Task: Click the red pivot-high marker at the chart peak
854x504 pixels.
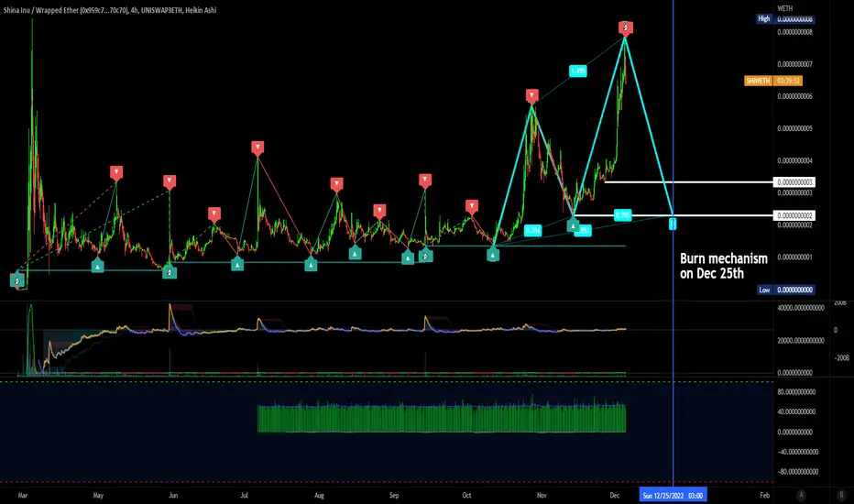Action: pos(625,27)
